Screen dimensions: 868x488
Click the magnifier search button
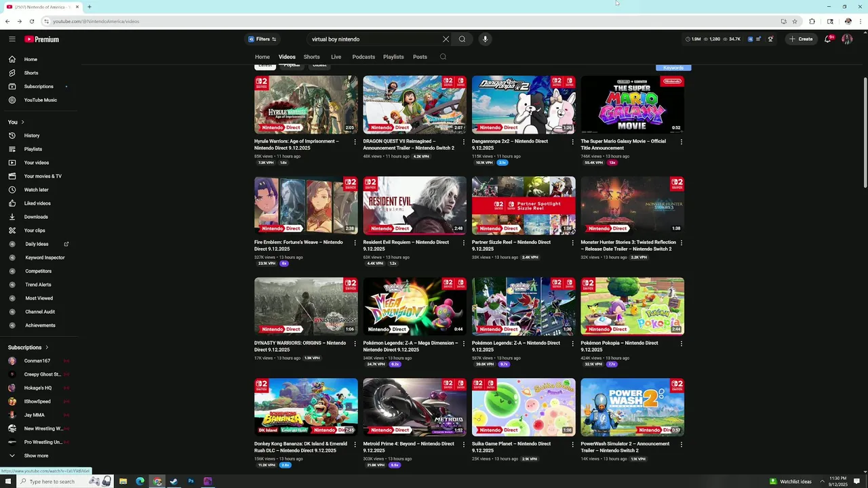pyautogui.click(x=462, y=39)
